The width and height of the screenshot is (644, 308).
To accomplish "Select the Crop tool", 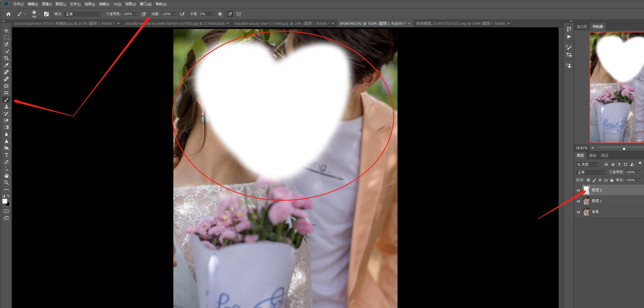I will [x=6, y=58].
